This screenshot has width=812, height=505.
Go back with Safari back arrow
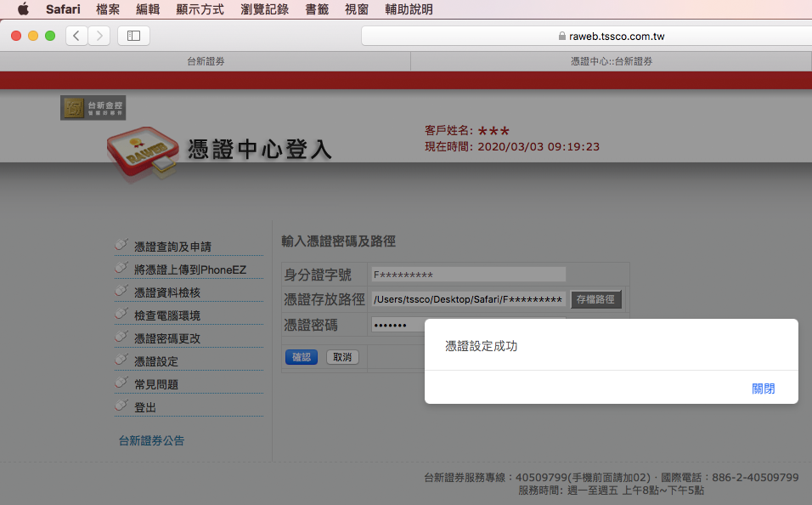pyautogui.click(x=76, y=36)
